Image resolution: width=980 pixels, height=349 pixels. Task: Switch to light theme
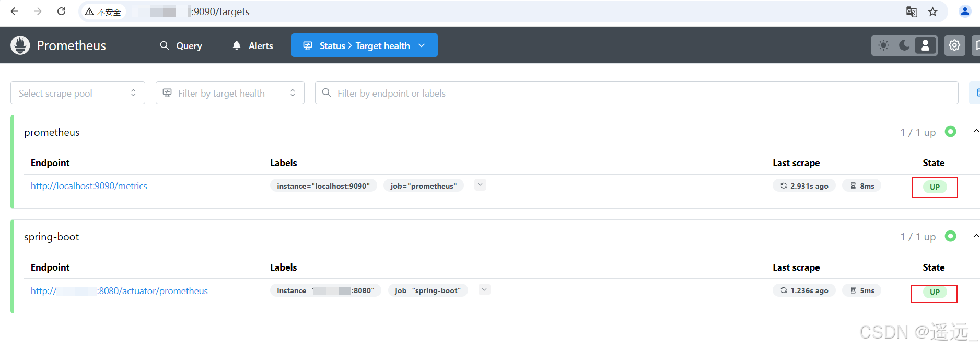[884, 45]
